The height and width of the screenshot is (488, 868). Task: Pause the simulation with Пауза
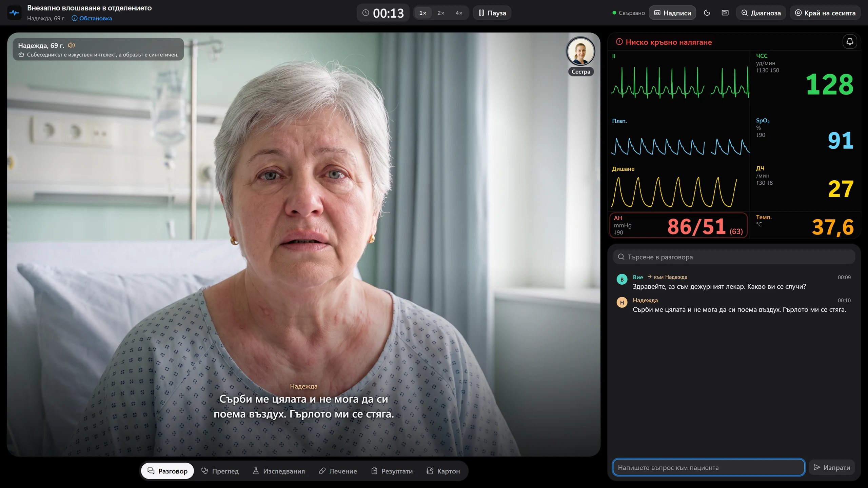point(492,13)
